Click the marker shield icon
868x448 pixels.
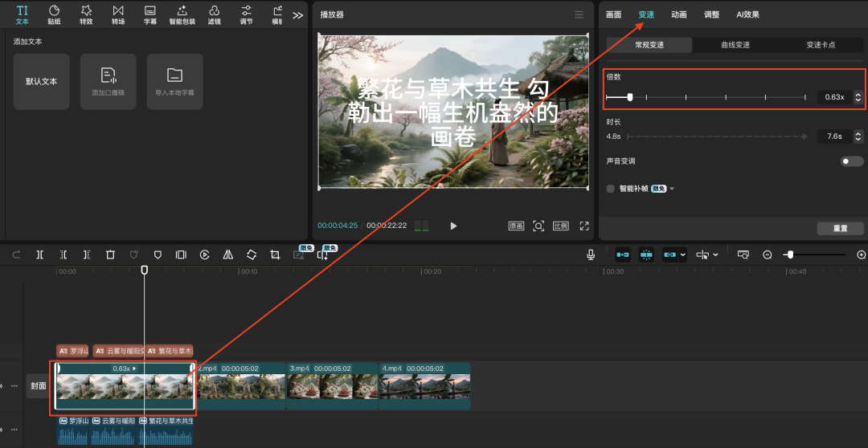click(x=158, y=255)
